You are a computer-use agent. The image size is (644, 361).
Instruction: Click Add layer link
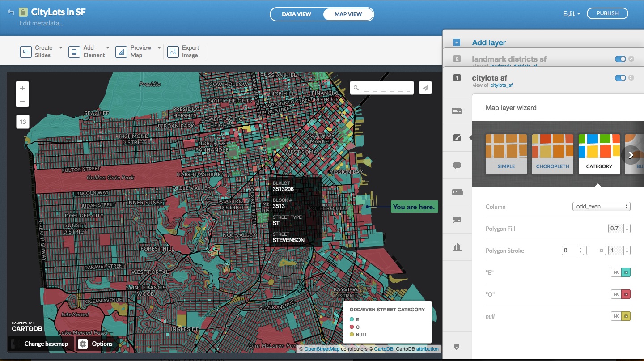489,42
